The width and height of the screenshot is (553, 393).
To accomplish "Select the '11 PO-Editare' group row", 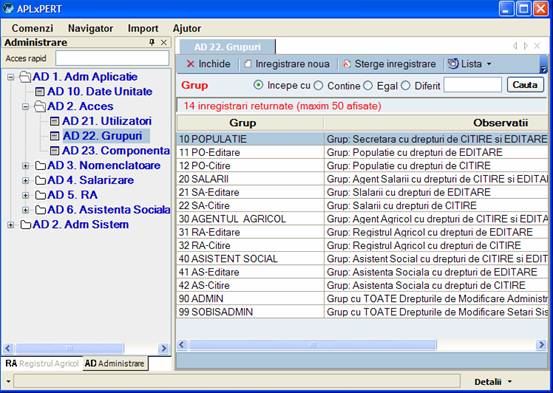I will click(363, 152).
